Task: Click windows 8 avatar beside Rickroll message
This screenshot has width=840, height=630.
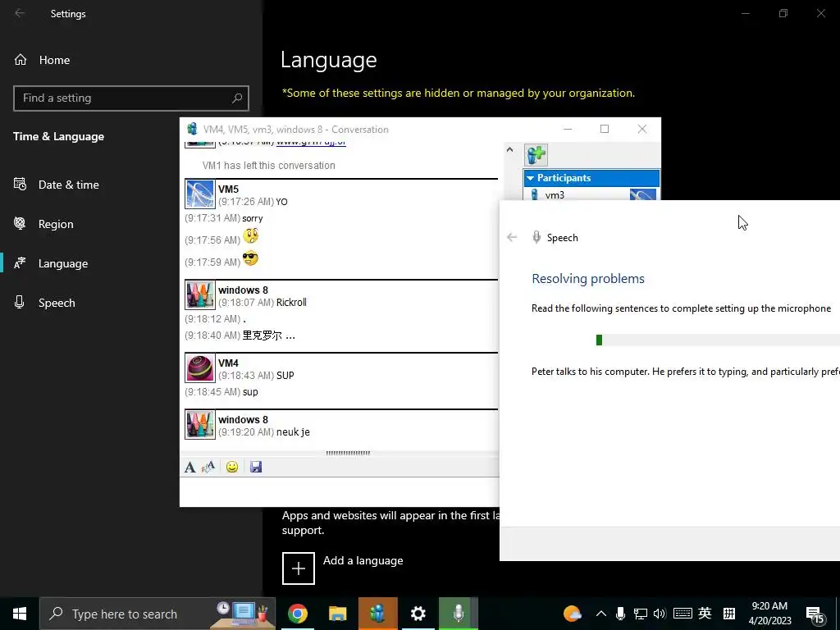Action: [200, 294]
